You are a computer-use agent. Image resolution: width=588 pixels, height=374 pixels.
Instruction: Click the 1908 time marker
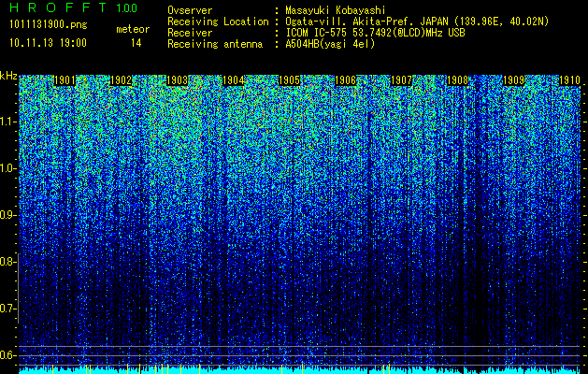[x=457, y=80]
